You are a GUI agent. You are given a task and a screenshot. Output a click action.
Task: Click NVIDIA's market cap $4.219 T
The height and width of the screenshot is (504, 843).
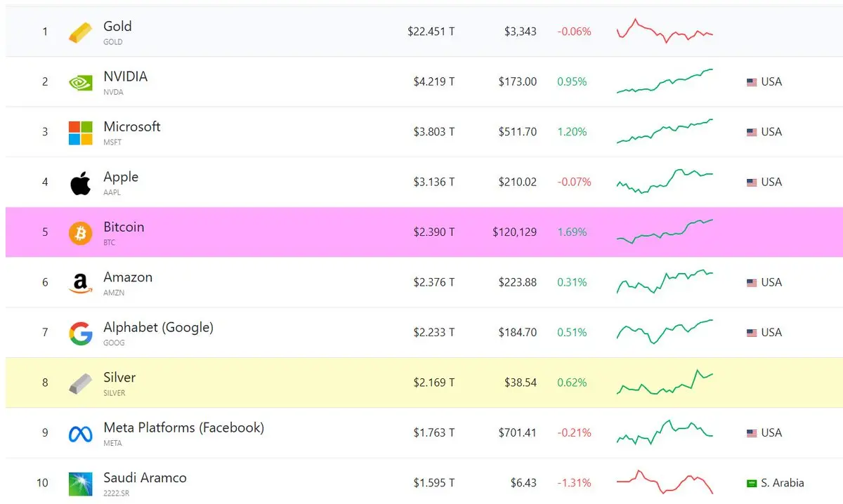[x=434, y=82]
